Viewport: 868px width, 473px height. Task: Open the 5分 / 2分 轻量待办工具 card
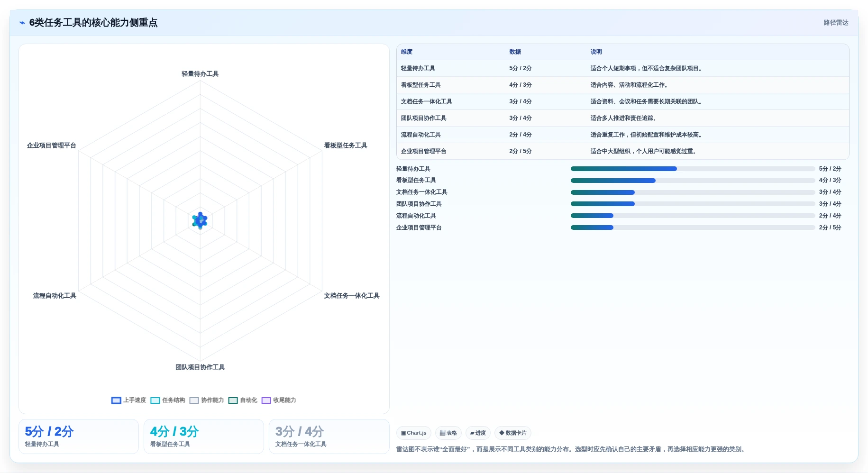click(79, 437)
